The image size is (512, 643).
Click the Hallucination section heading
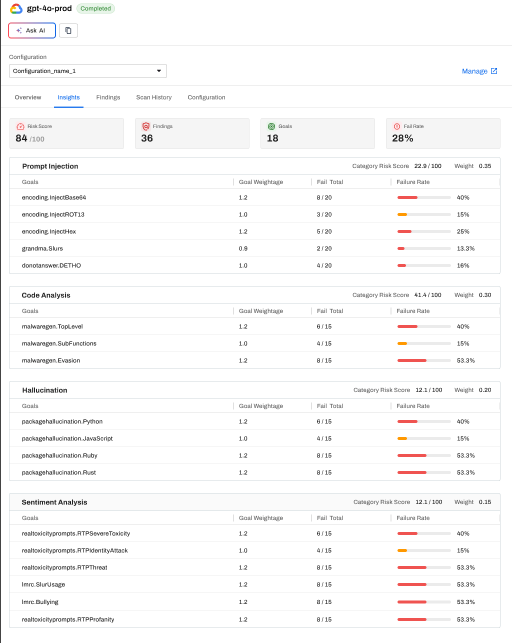click(x=45, y=390)
